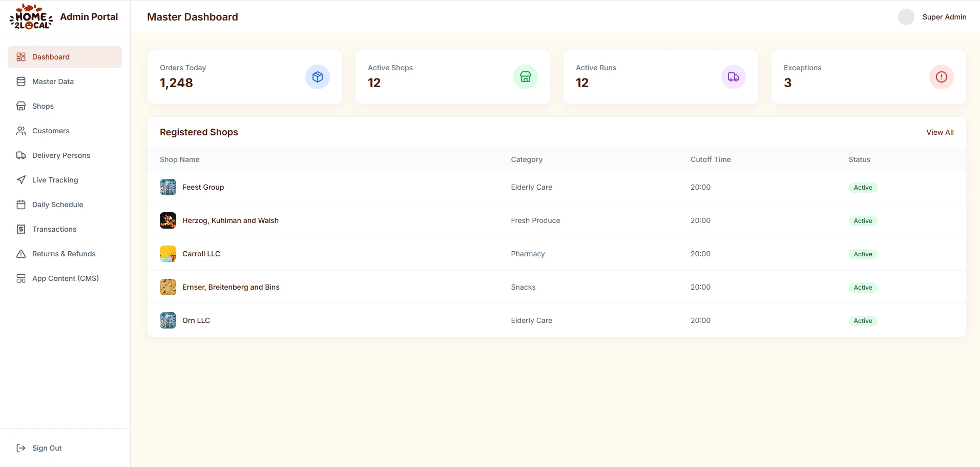Image resolution: width=980 pixels, height=467 pixels.
Task: Select Feest Group shop name
Action: [203, 187]
